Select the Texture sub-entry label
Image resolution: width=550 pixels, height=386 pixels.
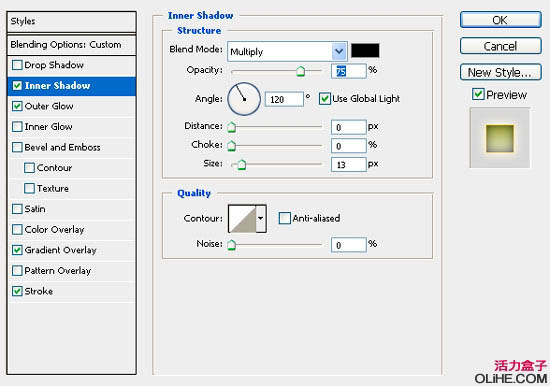(53, 188)
